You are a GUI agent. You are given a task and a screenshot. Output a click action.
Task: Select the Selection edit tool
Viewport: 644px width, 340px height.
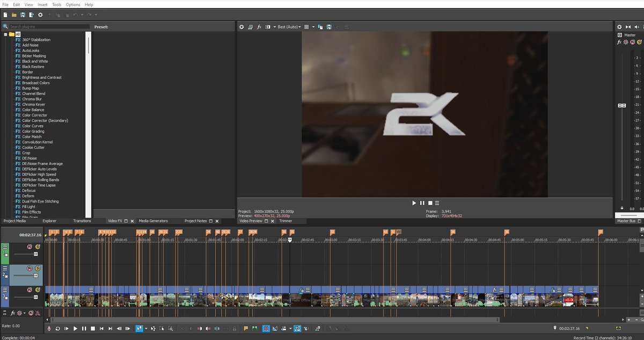(162, 328)
